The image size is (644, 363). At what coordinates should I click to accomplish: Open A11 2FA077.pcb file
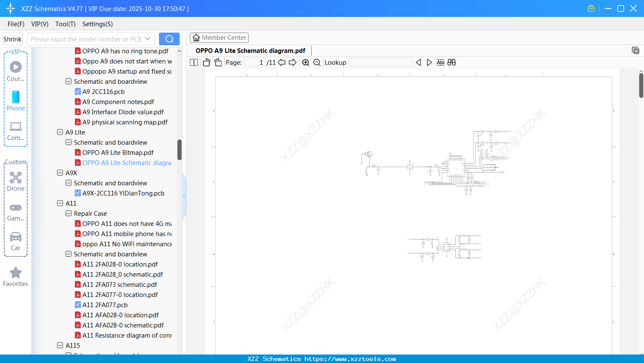click(105, 305)
